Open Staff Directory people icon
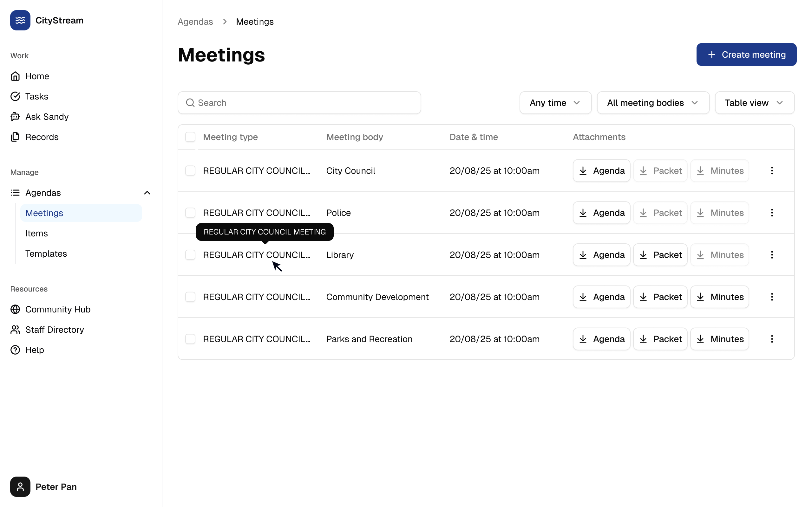Viewport: 812px width, 507px height. coord(15,330)
